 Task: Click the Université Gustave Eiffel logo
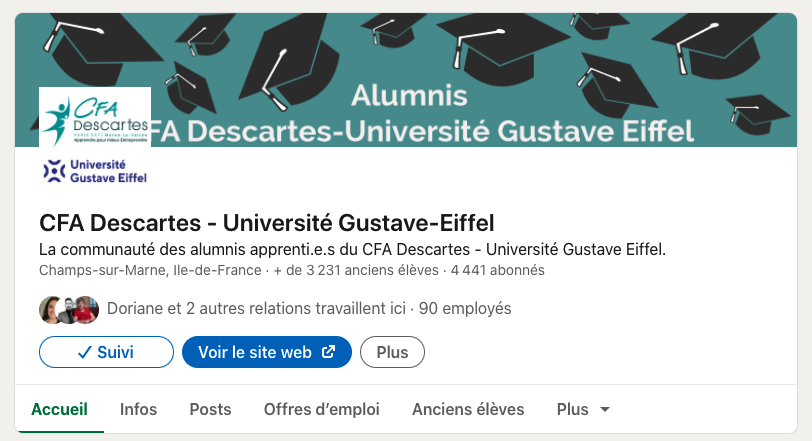coord(95,172)
